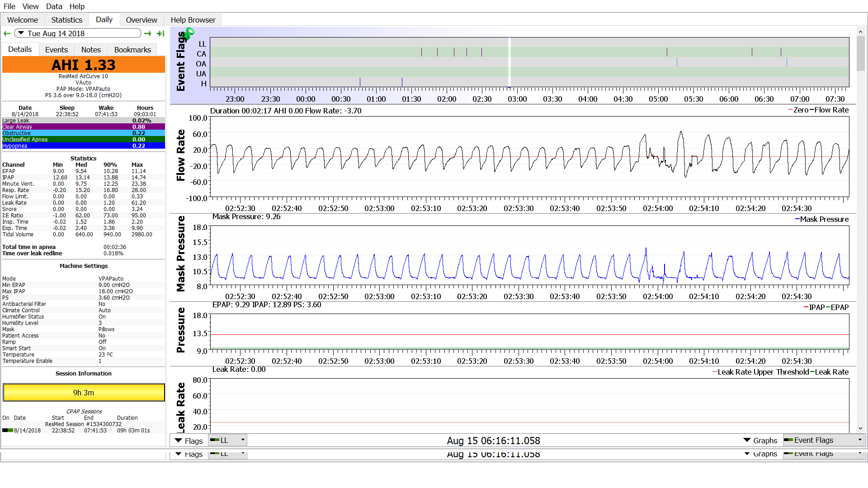Click the IPAP legend entry on Pressure graph
Viewport: 868px width, 488px height.
(814, 307)
